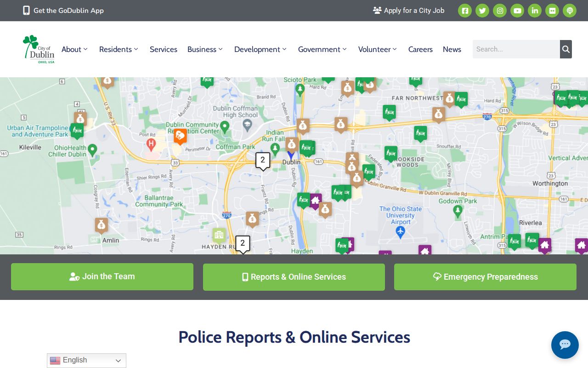Select the Godown Park tree pin
This screenshot has height=368, width=588.
(x=458, y=211)
